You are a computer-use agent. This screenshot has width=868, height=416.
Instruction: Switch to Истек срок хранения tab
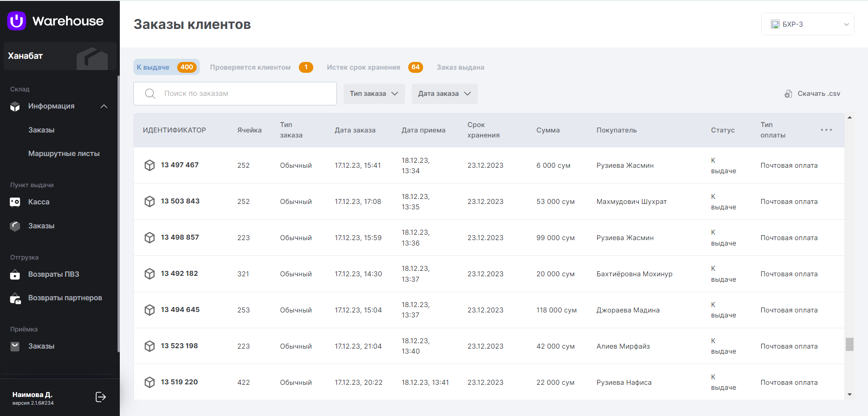click(x=363, y=67)
